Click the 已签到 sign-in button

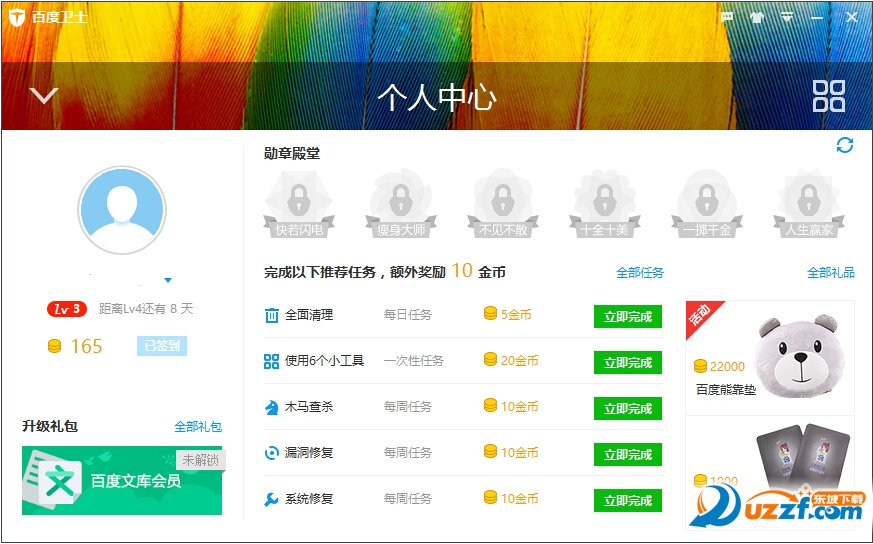161,346
